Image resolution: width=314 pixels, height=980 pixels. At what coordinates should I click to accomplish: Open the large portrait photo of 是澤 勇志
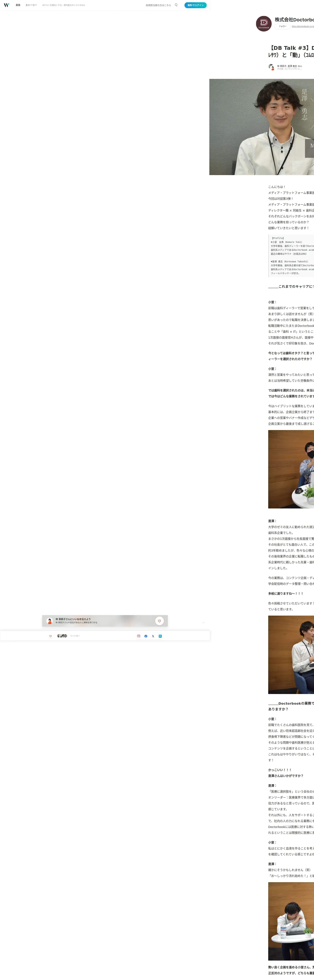pos(261,127)
